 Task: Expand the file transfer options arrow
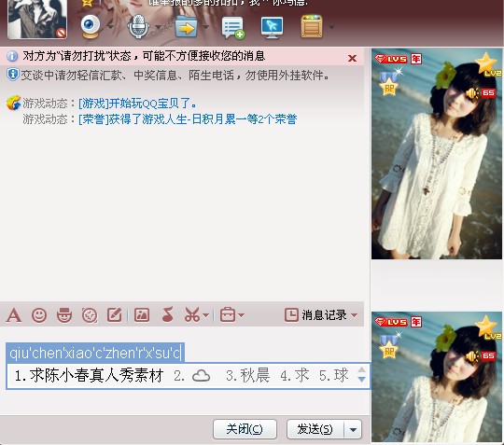coord(206,27)
